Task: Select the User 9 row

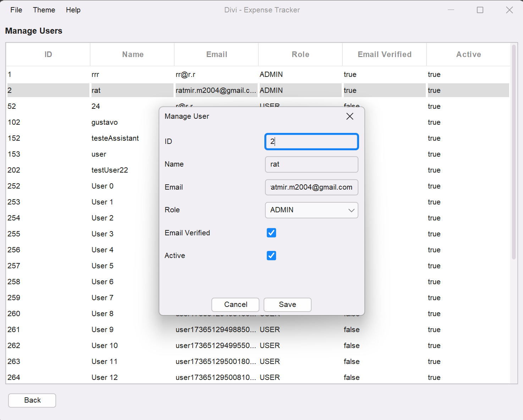Action: 258,330
